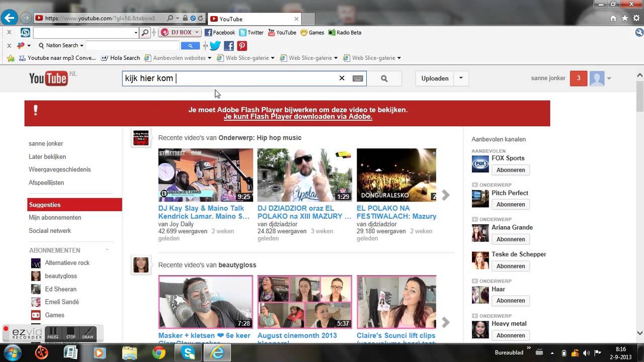This screenshot has height=362, width=644.
Task: Open Skype from the Windows taskbar
Action: [x=189, y=352]
